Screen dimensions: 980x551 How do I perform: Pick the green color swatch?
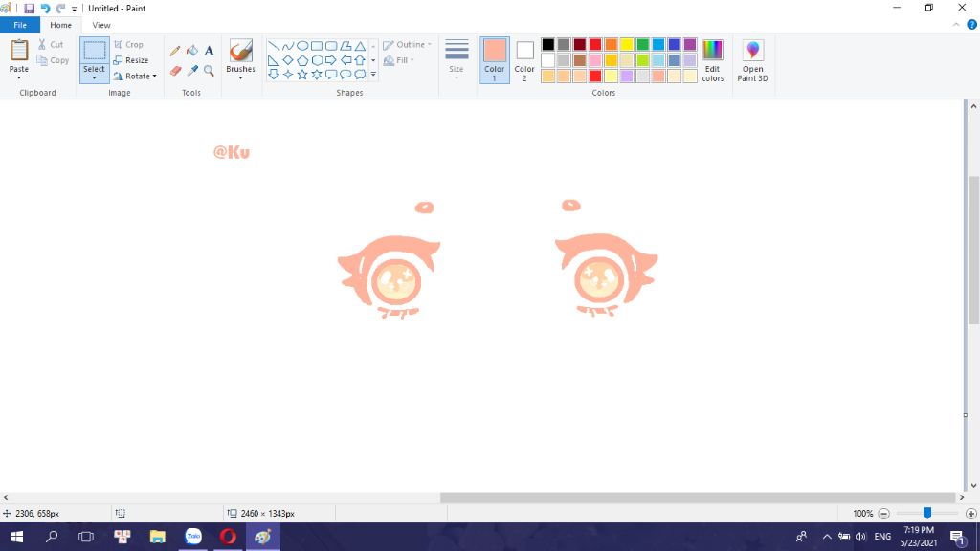point(642,44)
